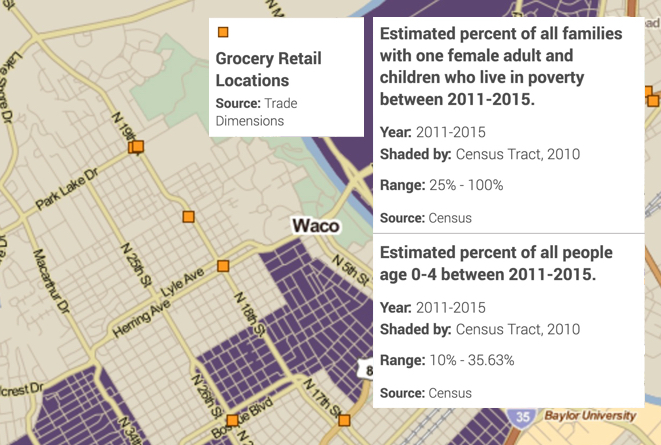661x445 pixels.
Task: Select grocery marker at Lyle Ave intersection
Action: click(223, 266)
